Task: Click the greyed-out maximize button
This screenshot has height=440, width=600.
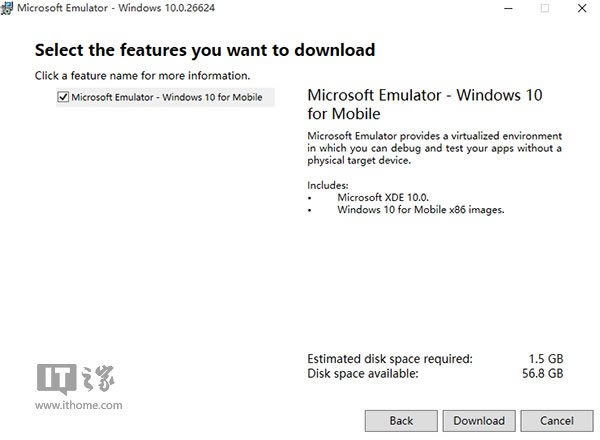Action: click(545, 8)
